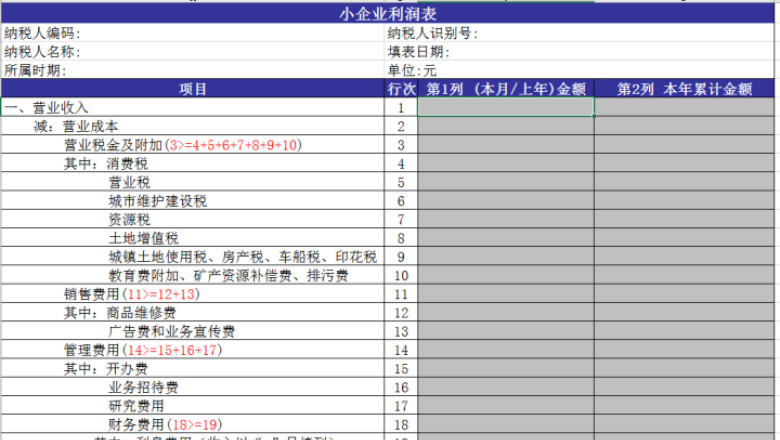Click the column 1 amount cell for 营业收入
Image resolution: width=780 pixels, height=440 pixels.
pos(506,107)
